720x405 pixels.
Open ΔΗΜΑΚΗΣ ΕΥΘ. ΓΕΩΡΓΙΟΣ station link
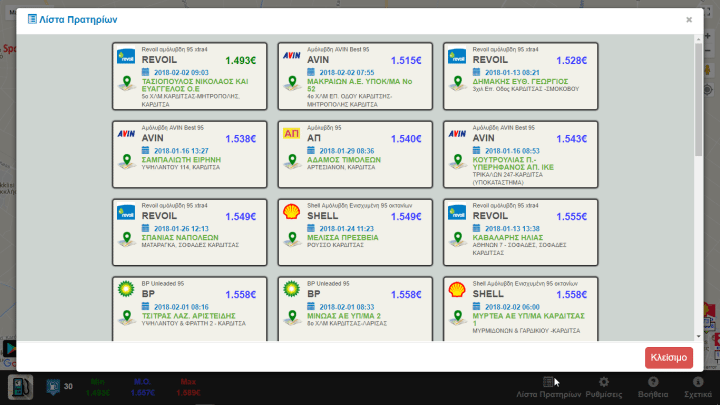pos(520,81)
